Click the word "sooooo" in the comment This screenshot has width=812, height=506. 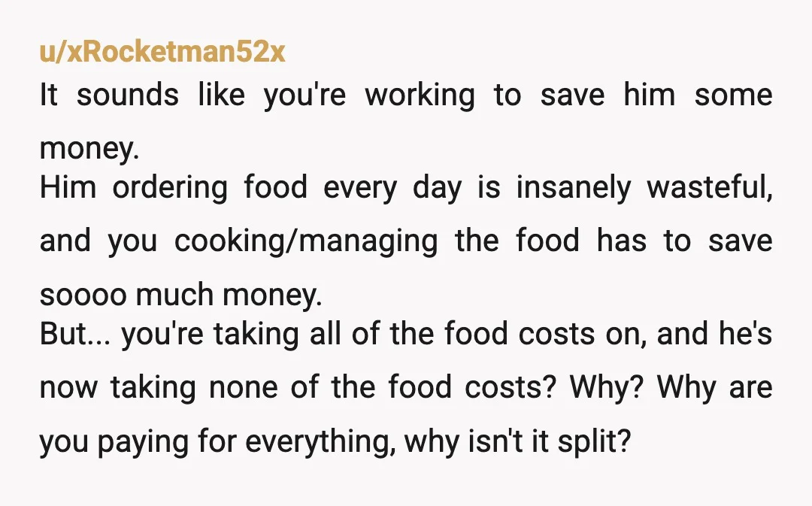83,295
